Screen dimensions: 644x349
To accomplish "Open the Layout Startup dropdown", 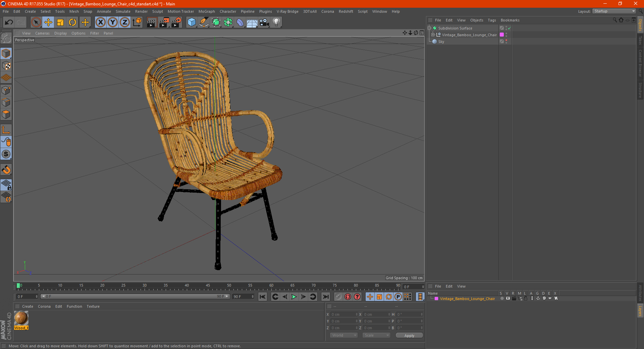I will click(x=614, y=11).
